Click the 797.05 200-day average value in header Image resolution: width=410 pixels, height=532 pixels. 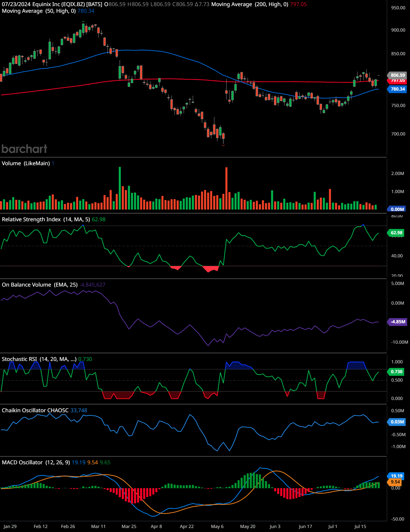[x=298, y=4]
